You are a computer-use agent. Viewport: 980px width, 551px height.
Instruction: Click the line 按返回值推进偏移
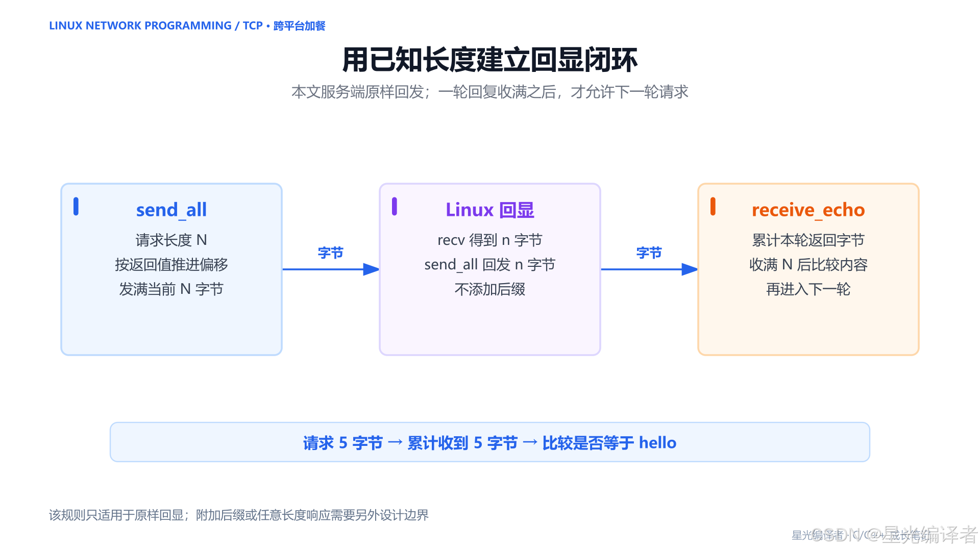pos(171,264)
